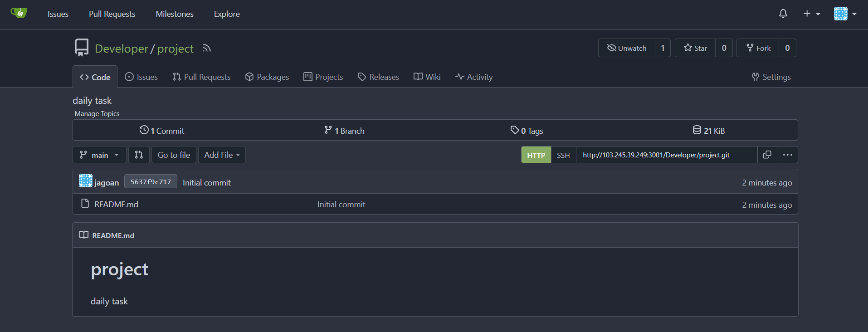This screenshot has width=868, height=332.
Task: Open the plus create menu
Action: coord(811,14)
